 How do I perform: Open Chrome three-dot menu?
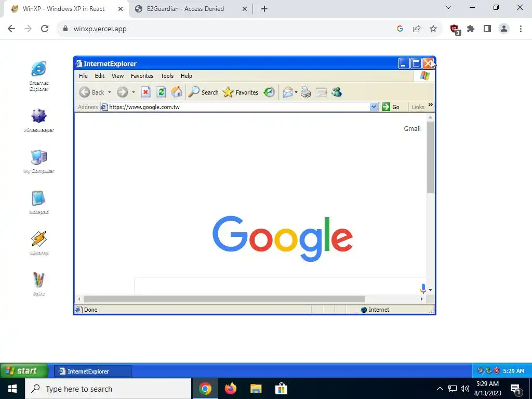(521, 29)
